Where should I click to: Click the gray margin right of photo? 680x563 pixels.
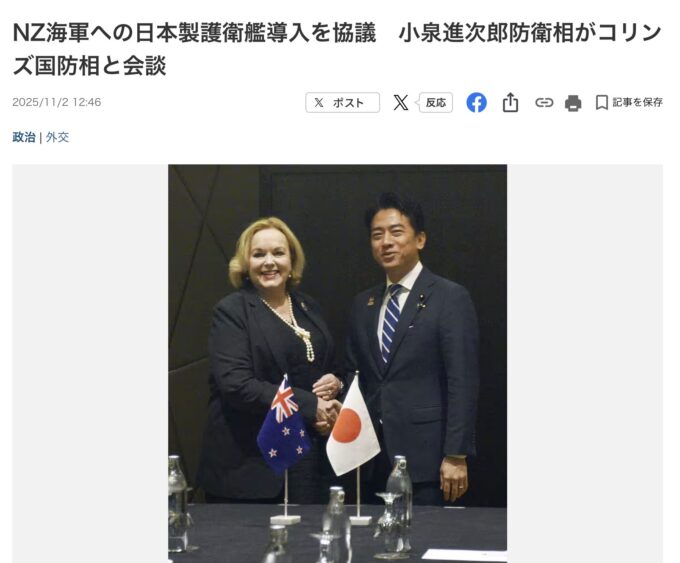tap(585, 363)
